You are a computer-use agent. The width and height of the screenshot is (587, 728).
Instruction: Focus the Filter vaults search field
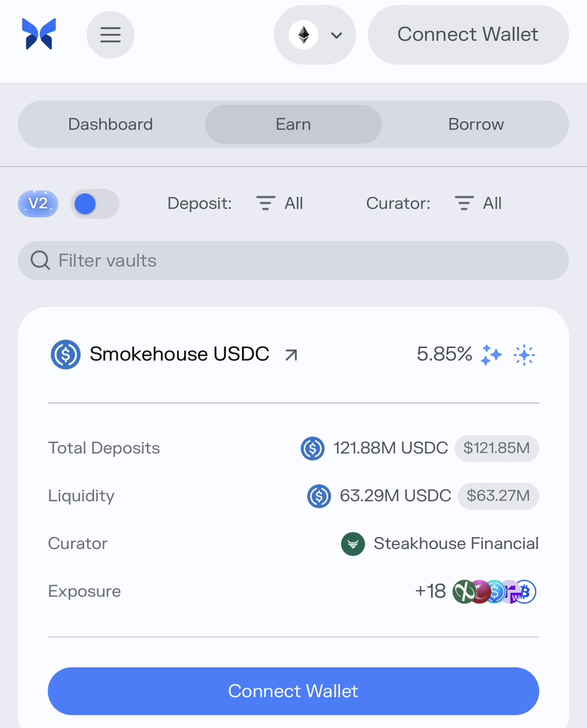click(304, 260)
